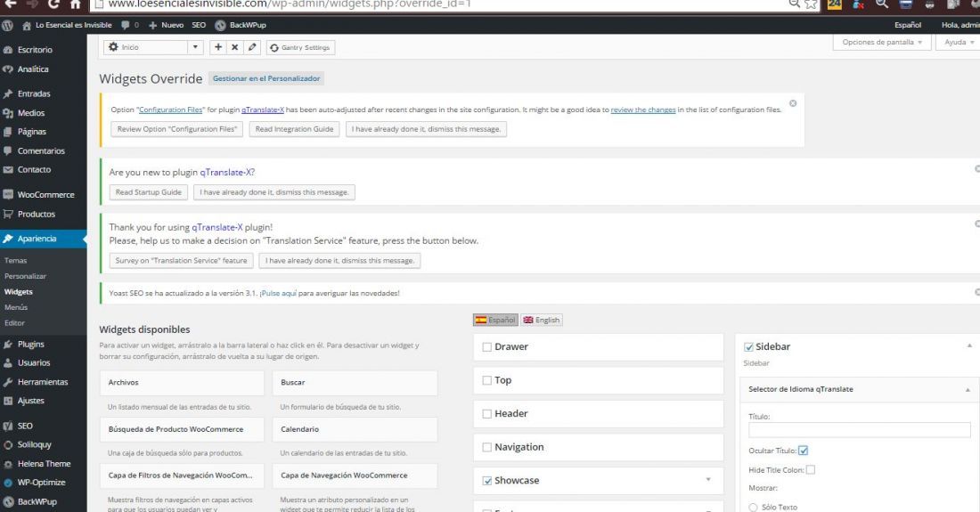Image resolution: width=980 pixels, height=512 pixels.
Task: Click the Herramientas wrench icon
Action: (8, 382)
